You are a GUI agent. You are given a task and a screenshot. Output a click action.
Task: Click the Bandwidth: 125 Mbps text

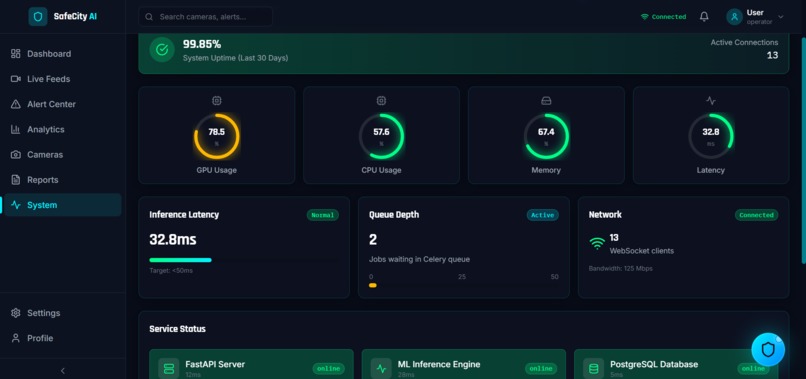(x=620, y=268)
